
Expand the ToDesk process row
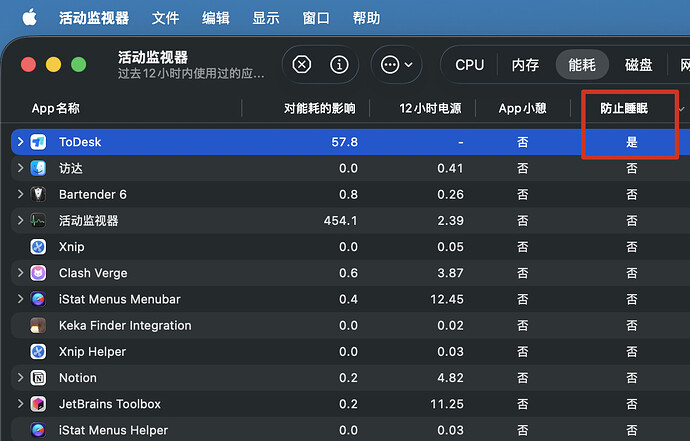point(20,142)
